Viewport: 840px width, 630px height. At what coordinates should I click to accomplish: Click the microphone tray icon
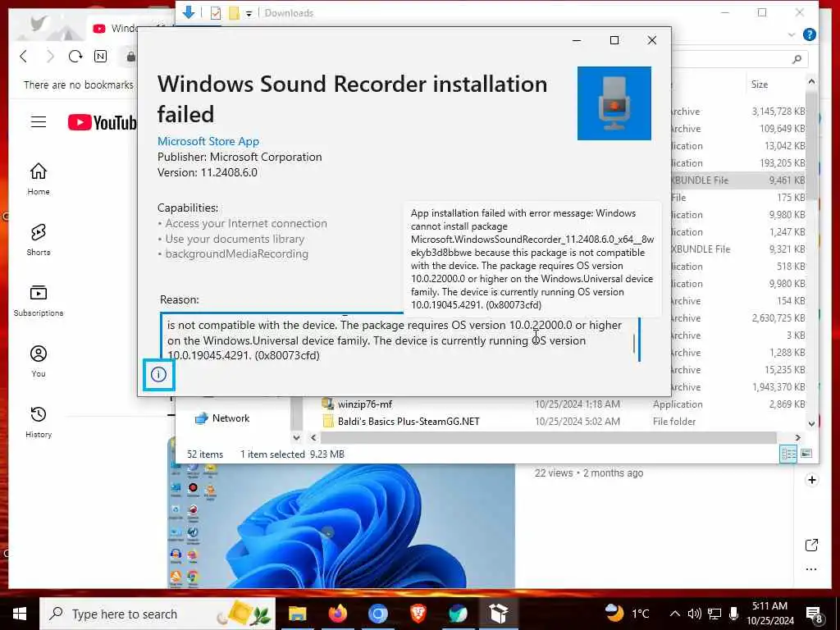[733, 614]
